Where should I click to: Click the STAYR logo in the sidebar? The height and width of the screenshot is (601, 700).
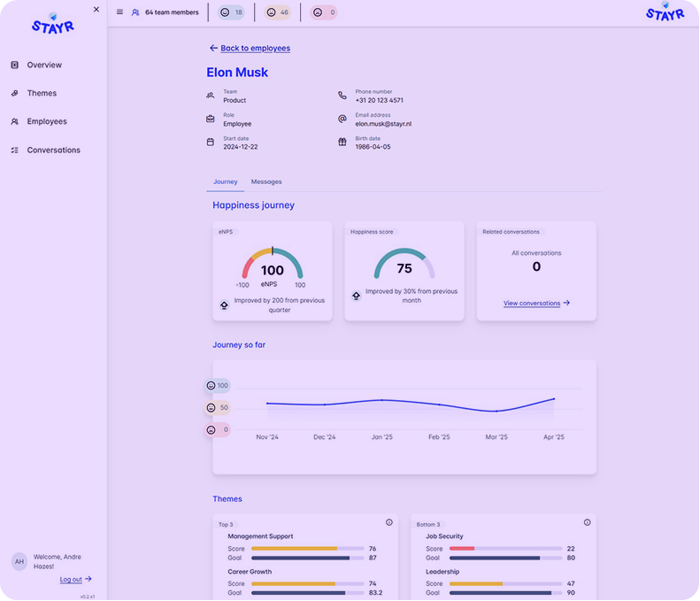coord(53,24)
